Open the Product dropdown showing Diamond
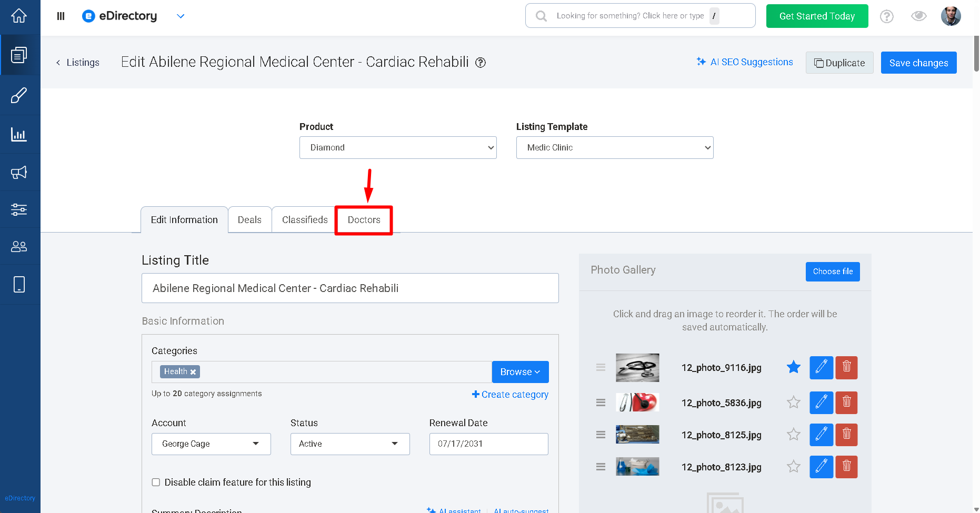980x513 pixels. point(398,148)
